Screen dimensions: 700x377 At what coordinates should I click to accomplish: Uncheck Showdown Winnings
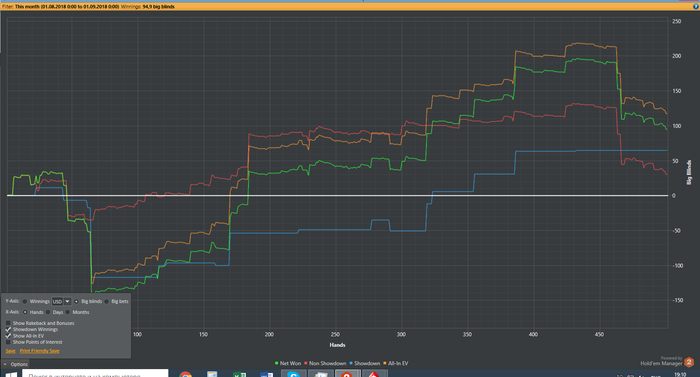pyautogui.click(x=8, y=329)
